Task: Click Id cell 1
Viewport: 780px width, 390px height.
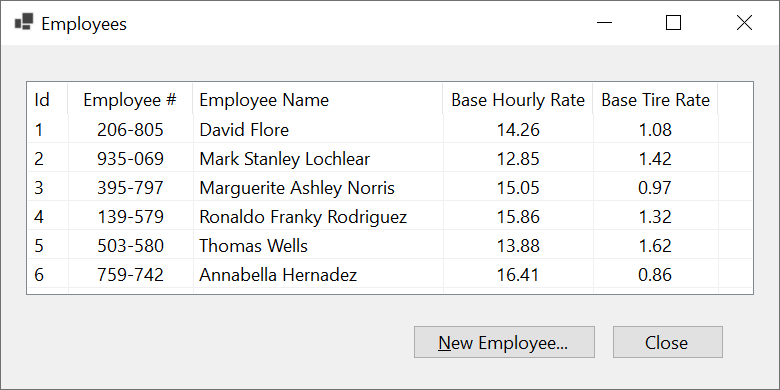Action: click(x=38, y=130)
